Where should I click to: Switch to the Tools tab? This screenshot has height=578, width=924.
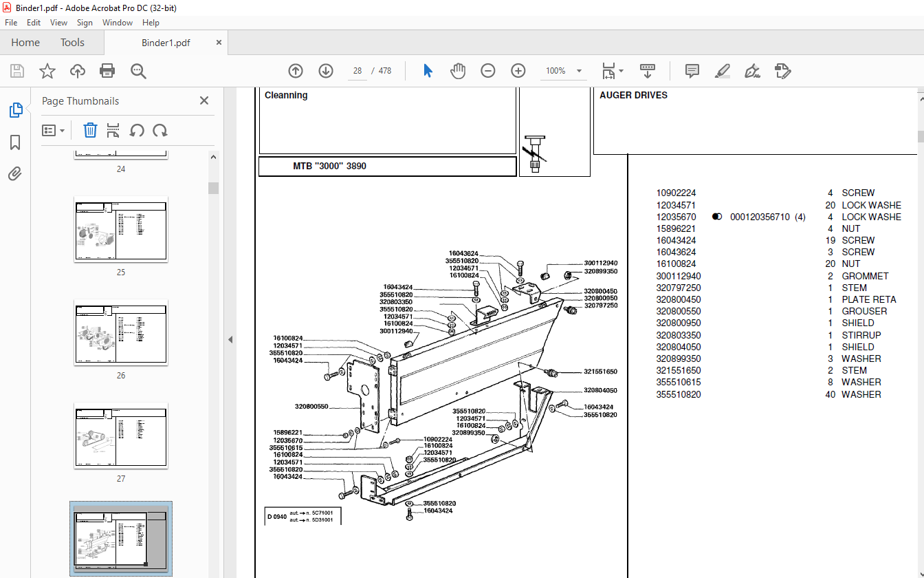tap(72, 43)
